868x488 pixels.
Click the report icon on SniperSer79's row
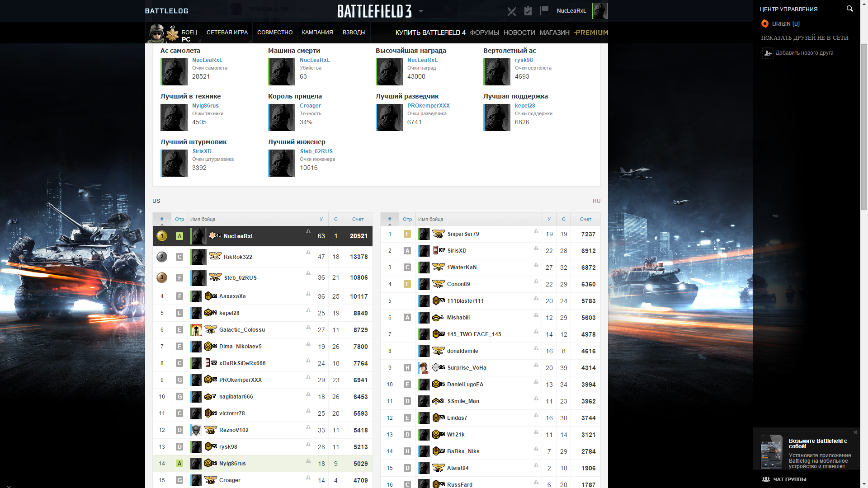[x=536, y=231]
